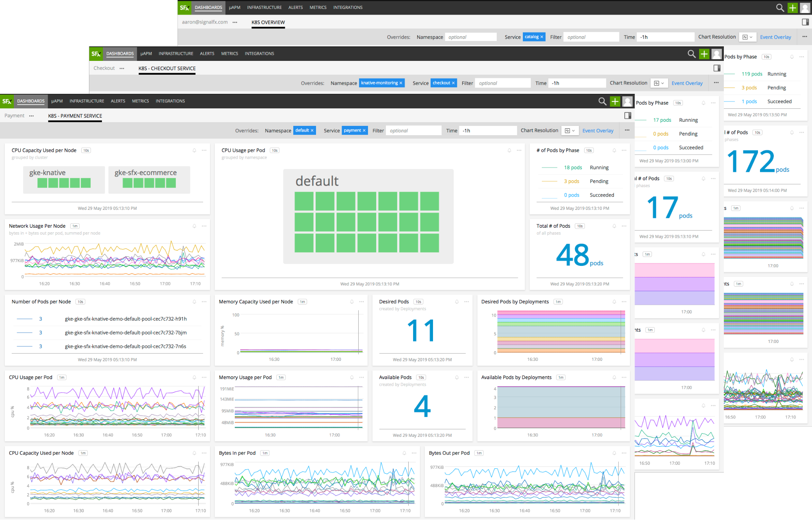Remove the knative-monitoring namespace tag

(401, 83)
